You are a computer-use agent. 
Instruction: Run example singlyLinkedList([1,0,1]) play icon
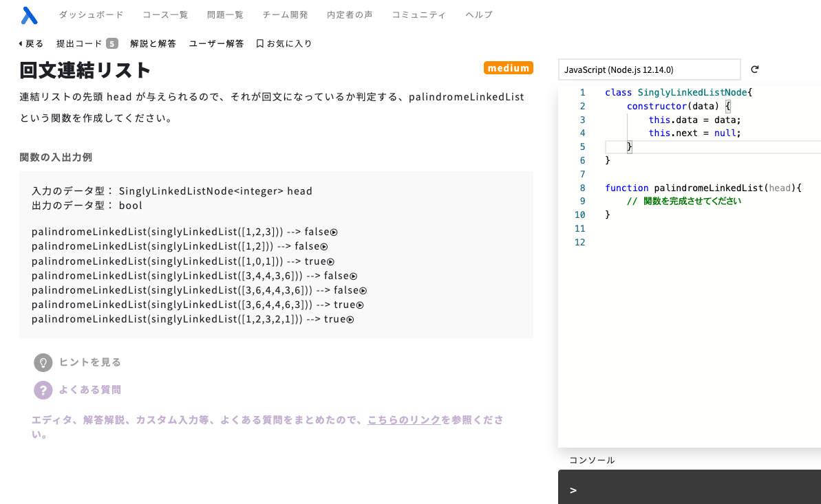(x=330, y=262)
